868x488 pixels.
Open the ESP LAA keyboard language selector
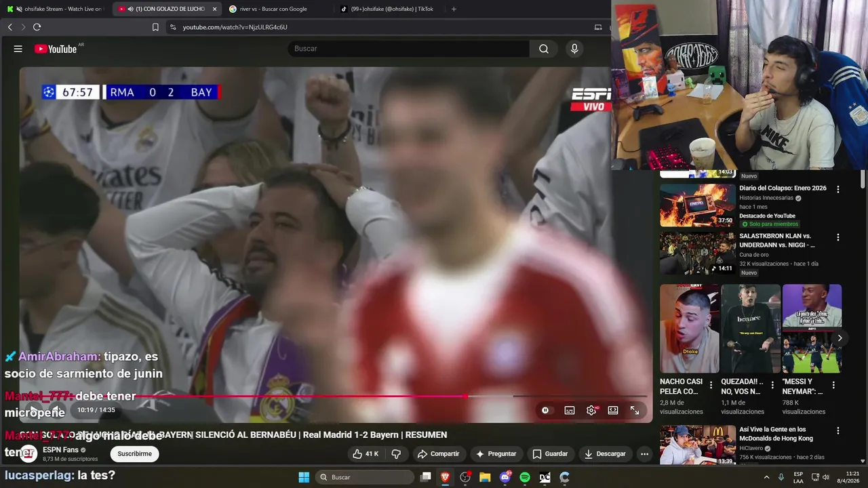798,477
